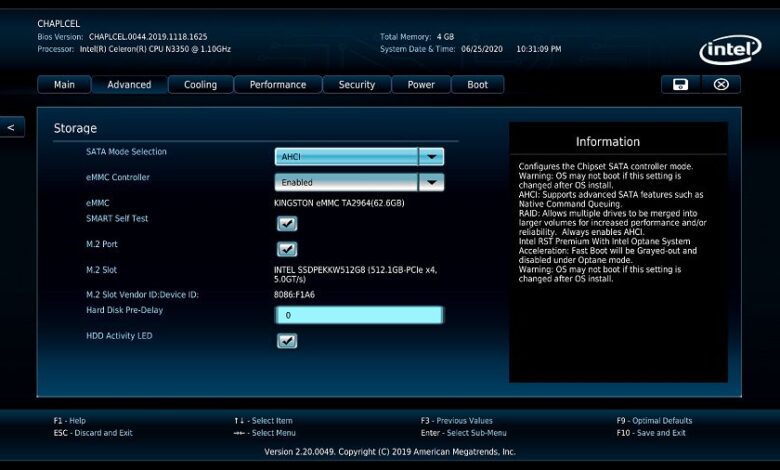The height and width of the screenshot is (470, 780).
Task: Click the Storage section heading
Action: tap(75, 128)
